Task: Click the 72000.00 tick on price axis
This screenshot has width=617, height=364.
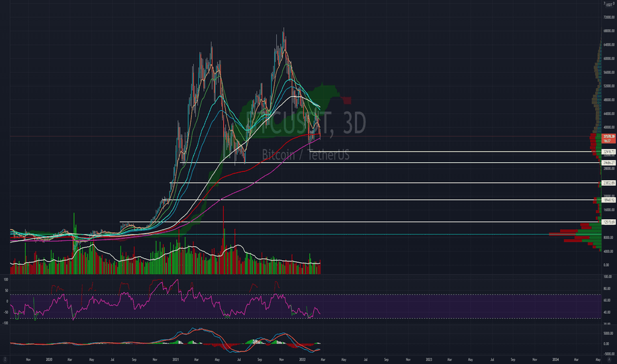Action: [609, 17]
